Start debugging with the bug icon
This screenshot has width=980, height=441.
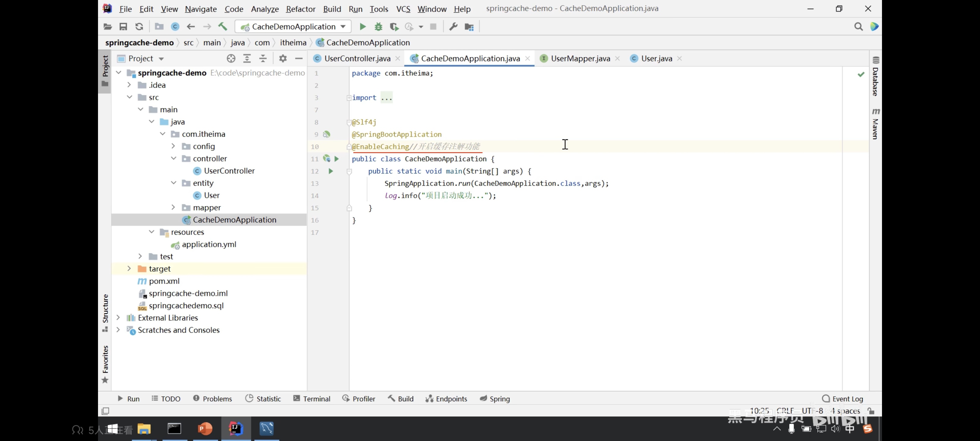click(378, 27)
